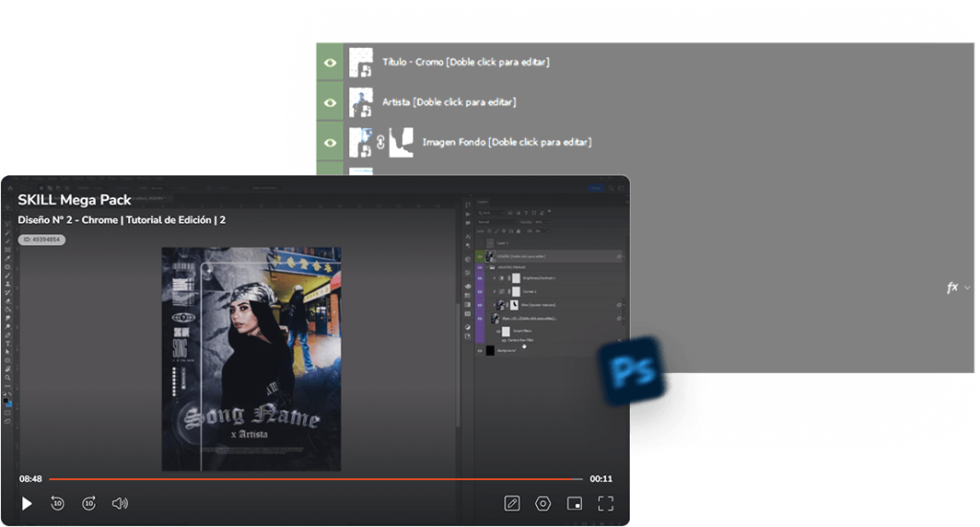
Task: Skip forward 10 seconds
Action: pyautogui.click(x=89, y=503)
